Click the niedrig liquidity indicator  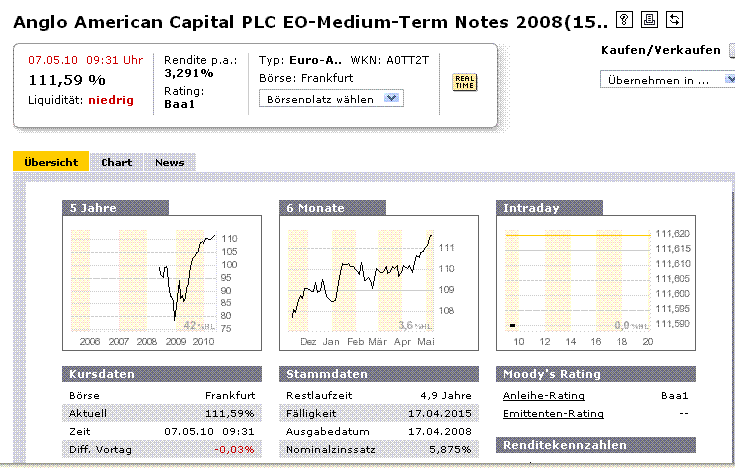point(110,99)
